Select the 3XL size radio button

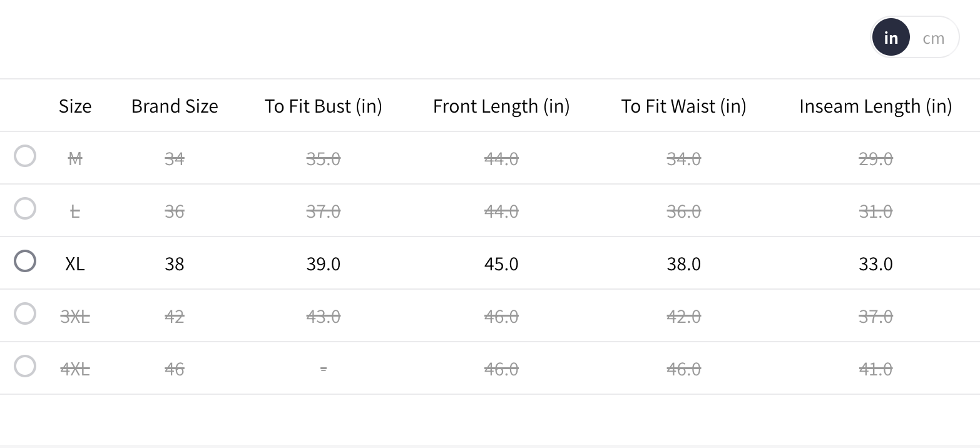tap(25, 313)
